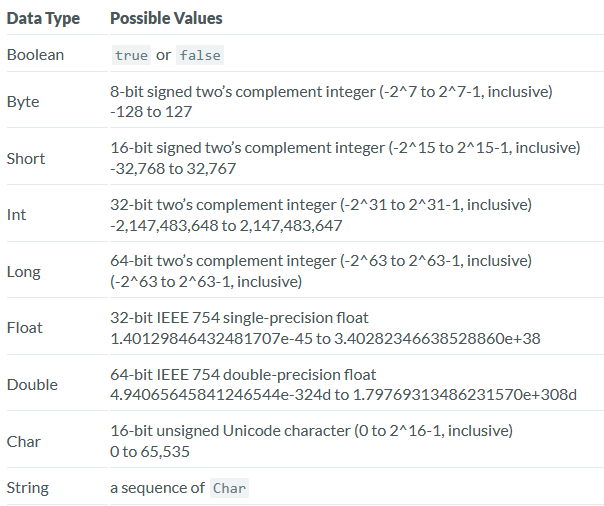Click '32-bit IEEE 754 single-precision float' text
This screenshot has width=604, height=506.
[x=239, y=318]
